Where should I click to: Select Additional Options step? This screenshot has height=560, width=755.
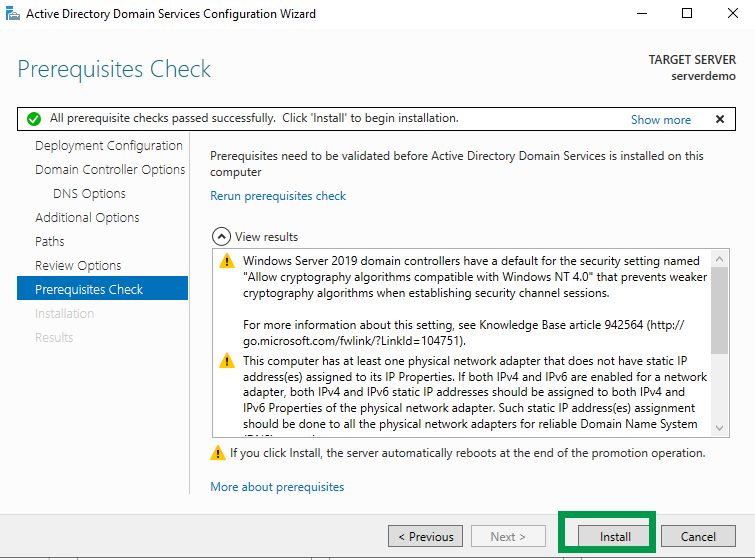[x=87, y=217]
